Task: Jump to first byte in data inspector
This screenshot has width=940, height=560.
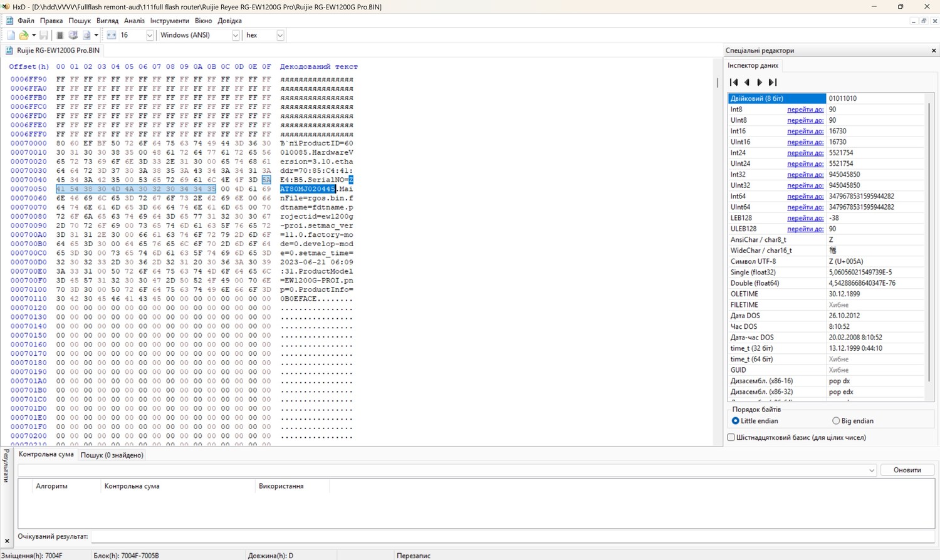Action: [734, 82]
